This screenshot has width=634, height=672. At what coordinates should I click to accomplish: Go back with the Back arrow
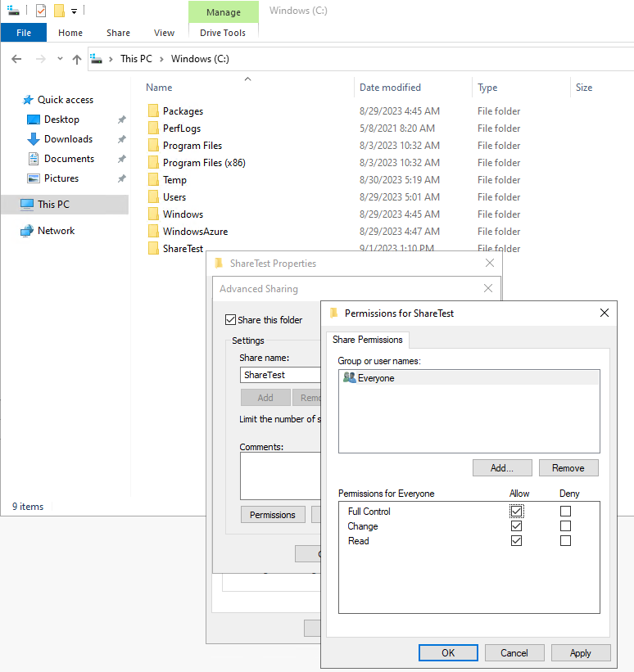click(16, 59)
